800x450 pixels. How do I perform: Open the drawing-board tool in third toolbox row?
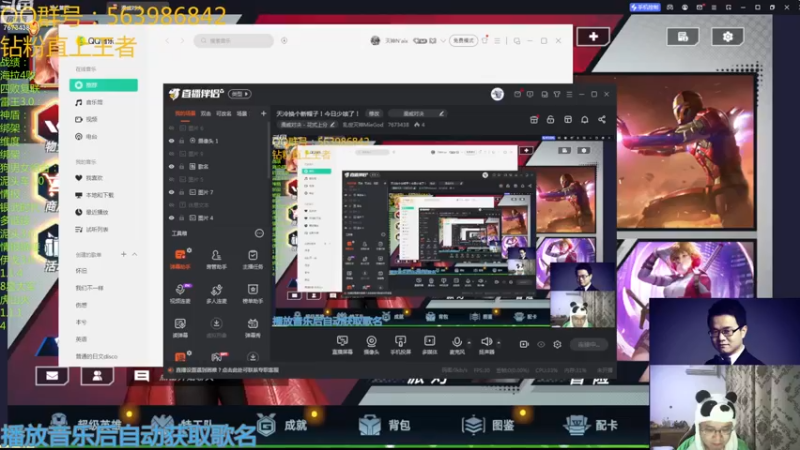180,328
